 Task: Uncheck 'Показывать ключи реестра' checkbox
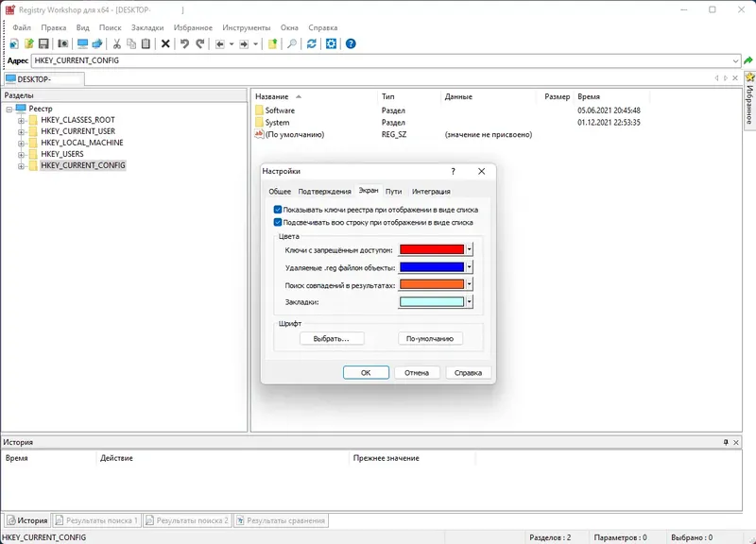278,210
